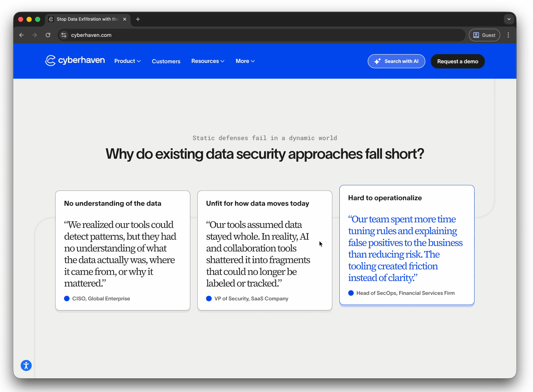Open Chrome three-dot menu
533x392 pixels.
click(508, 35)
